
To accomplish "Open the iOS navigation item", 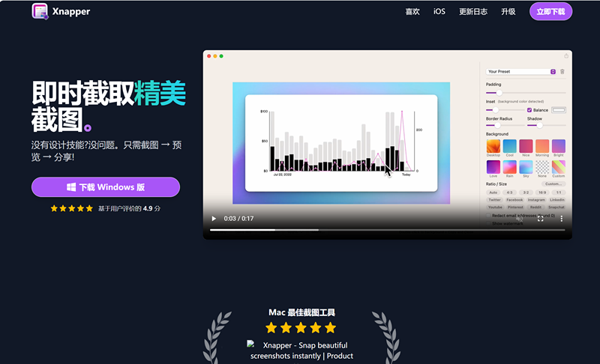I will pos(439,12).
